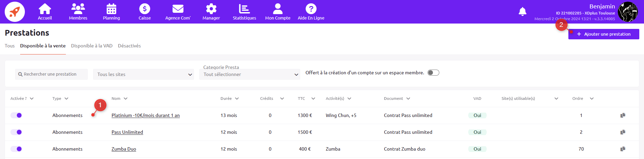Disable the Platinium subscription activation toggle
644x159 pixels.
[x=16, y=115]
